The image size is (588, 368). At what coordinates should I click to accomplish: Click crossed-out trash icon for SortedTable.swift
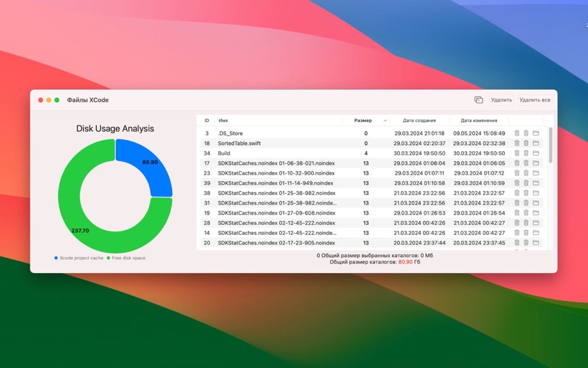[517, 143]
